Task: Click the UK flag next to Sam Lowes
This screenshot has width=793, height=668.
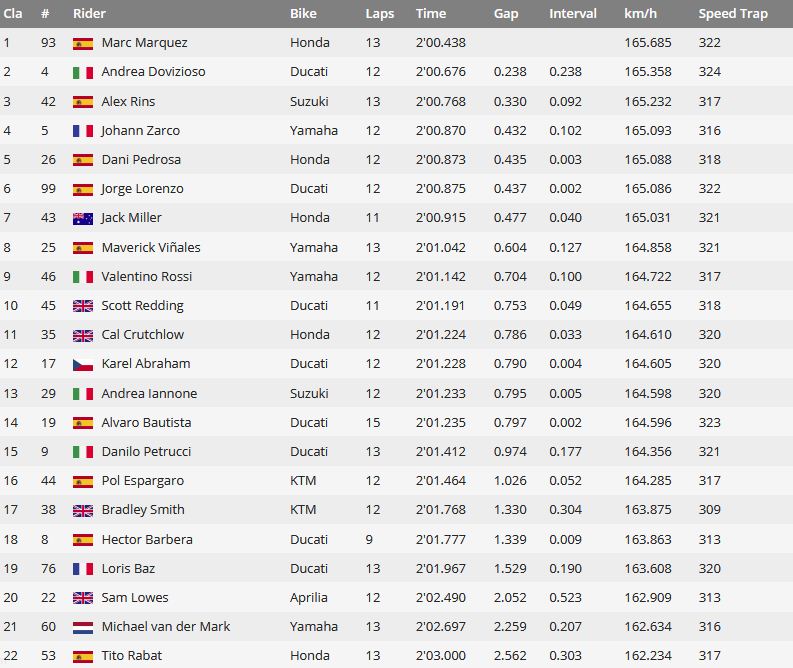Action: (83, 598)
